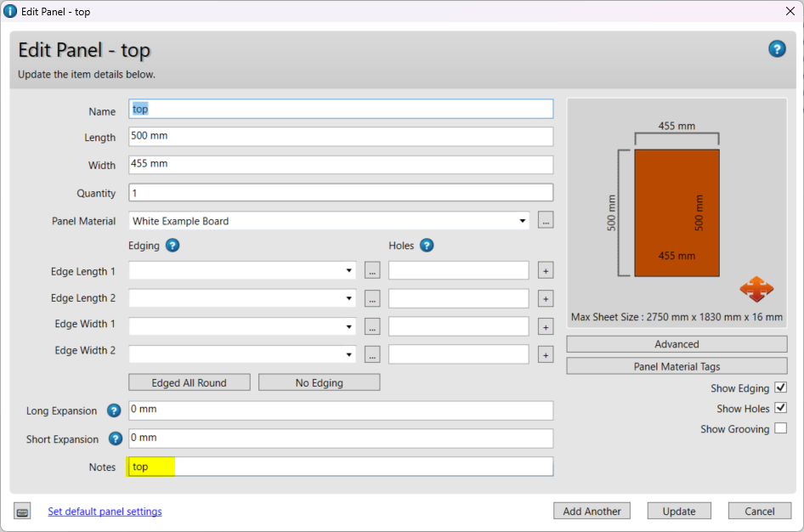Open Panel Material Tags
The height and width of the screenshot is (532, 804).
[677, 366]
